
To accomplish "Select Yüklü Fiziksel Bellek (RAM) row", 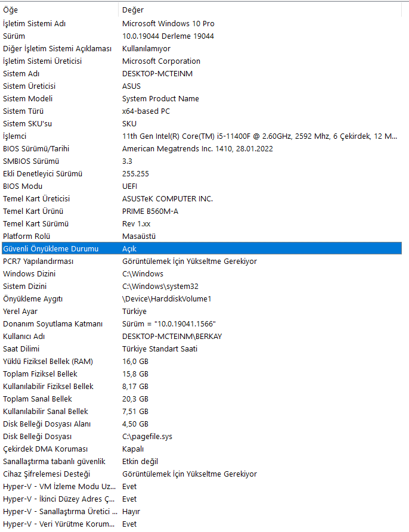I will pyautogui.click(x=202, y=362).
